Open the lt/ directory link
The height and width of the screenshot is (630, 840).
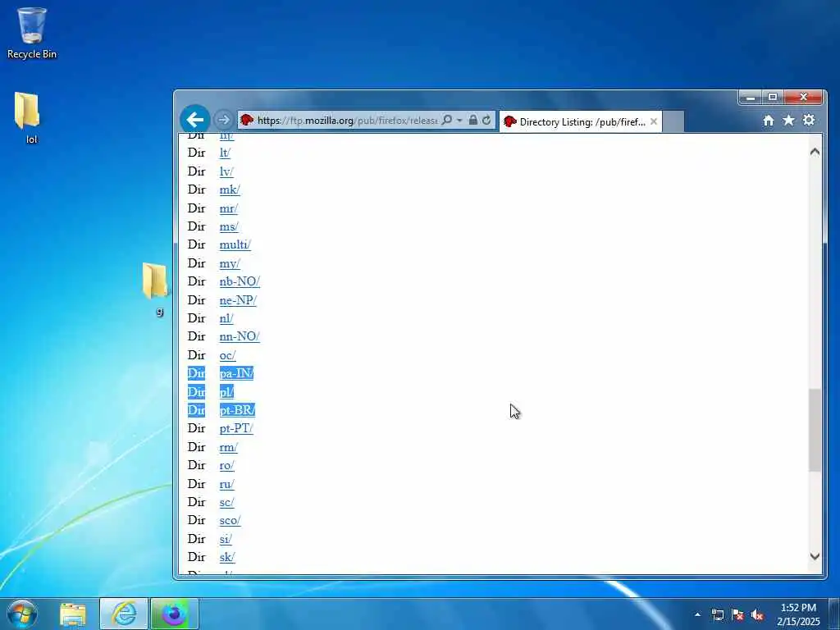[225, 153]
